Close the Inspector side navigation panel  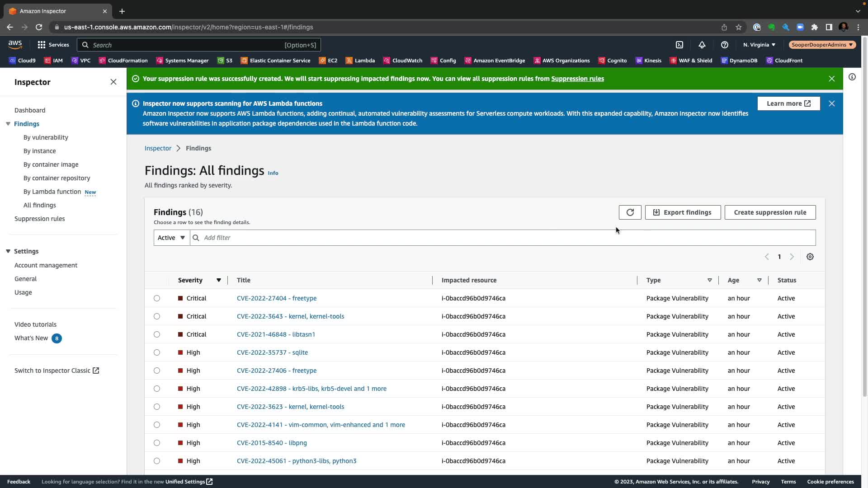pyautogui.click(x=113, y=82)
